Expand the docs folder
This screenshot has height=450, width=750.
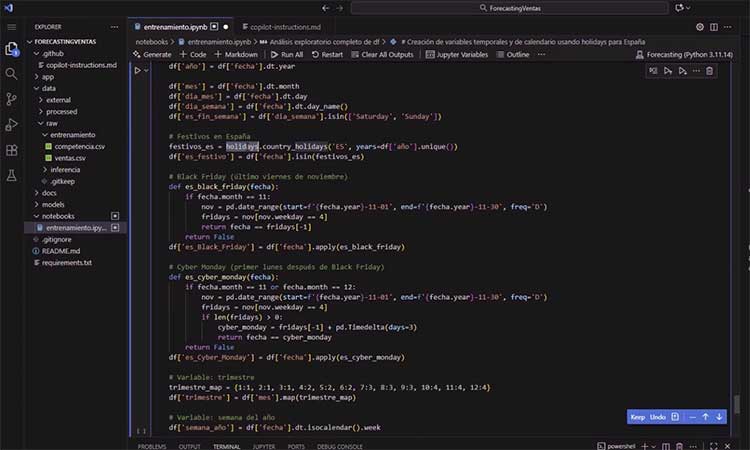[x=36, y=192]
